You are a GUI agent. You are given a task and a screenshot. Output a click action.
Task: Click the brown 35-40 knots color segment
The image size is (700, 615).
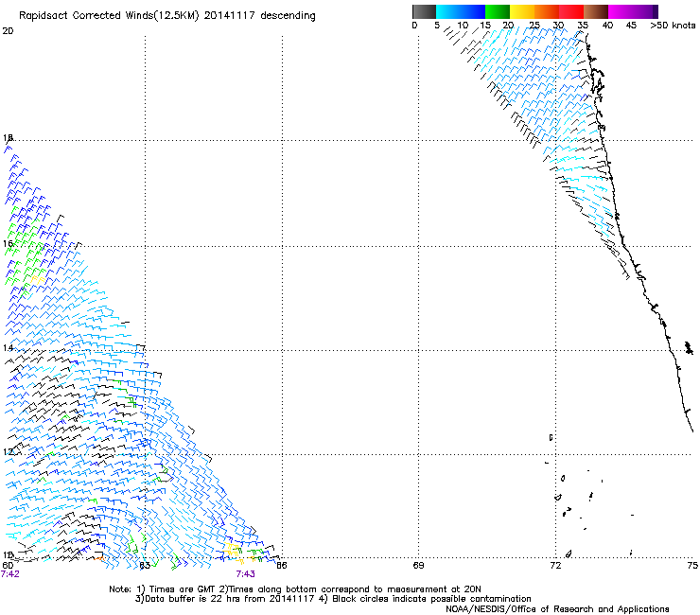tap(596, 11)
